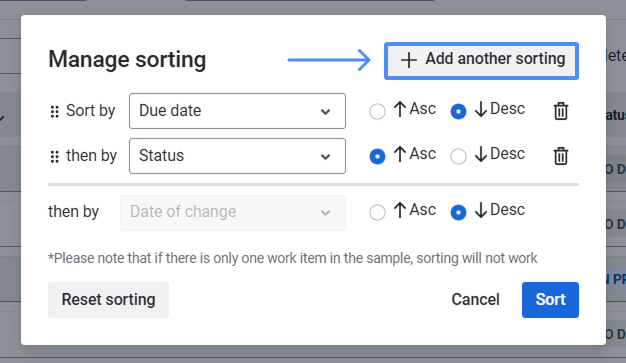The height and width of the screenshot is (363, 626).
Task: Grab the drag handle beside Sort by
Action: tap(55, 112)
